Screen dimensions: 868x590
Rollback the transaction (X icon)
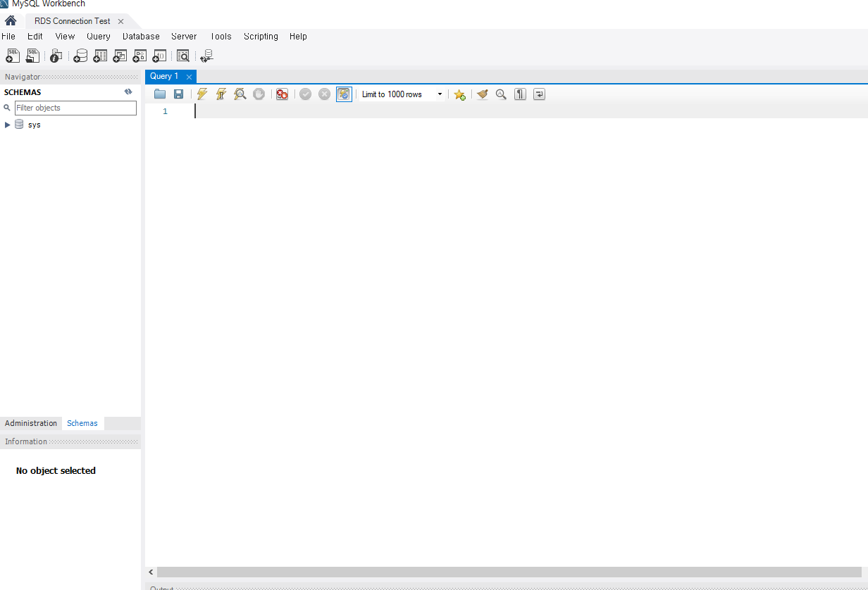325,94
